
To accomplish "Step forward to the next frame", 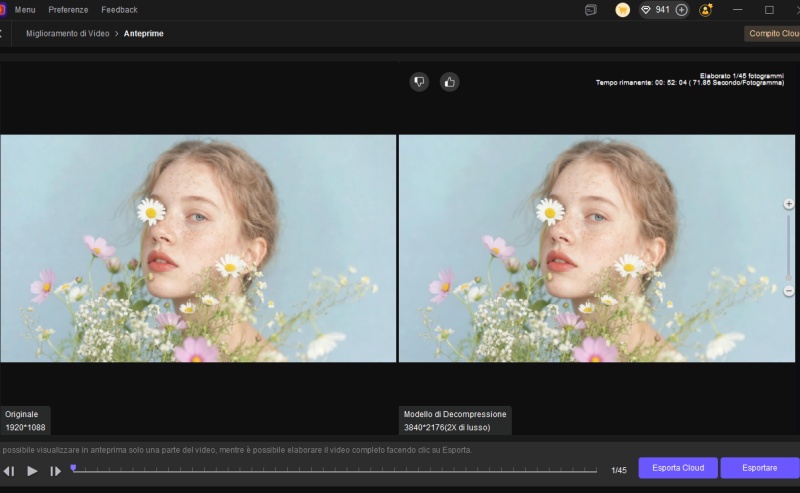I will click(55, 470).
